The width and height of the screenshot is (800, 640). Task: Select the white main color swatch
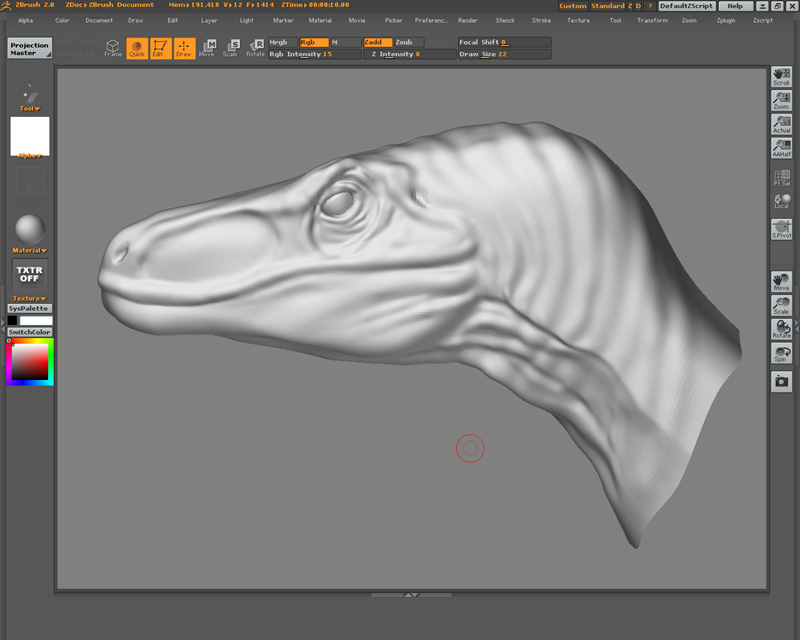click(x=36, y=321)
